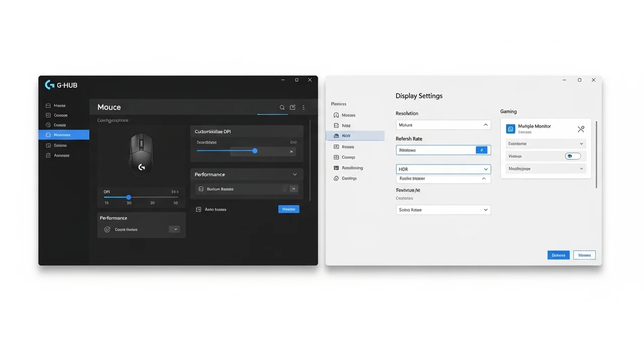Click the G-HUB vertical scrollbar
This screenshot has width=644, height=351.
click(310, 160)
